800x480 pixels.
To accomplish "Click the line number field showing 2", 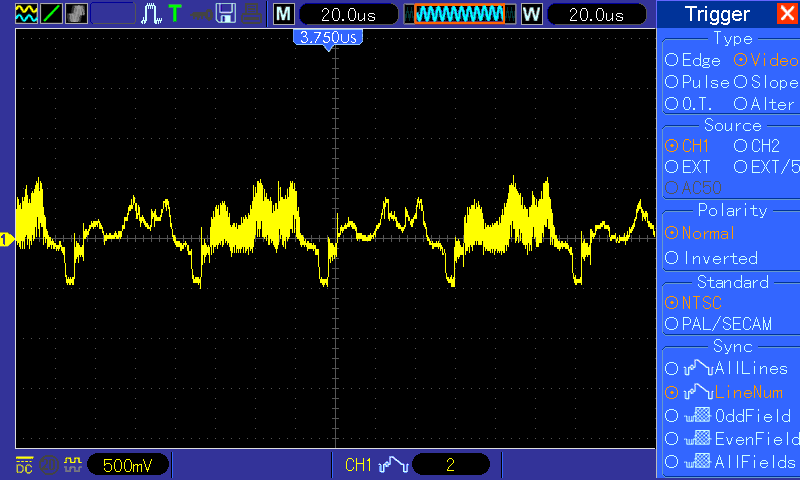I will click(451, 465).
